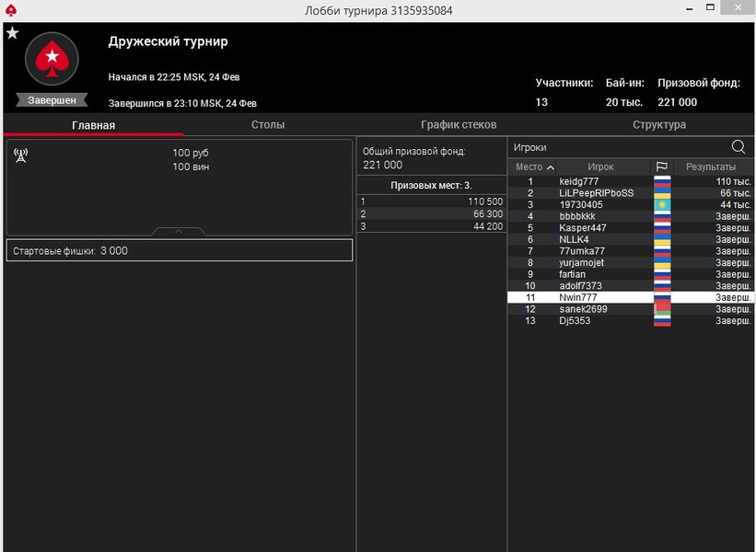Image resolution: width=756 pixels, height=552 pixels.
Task: Open player search with magnifier icon
Action: (739, 147)
